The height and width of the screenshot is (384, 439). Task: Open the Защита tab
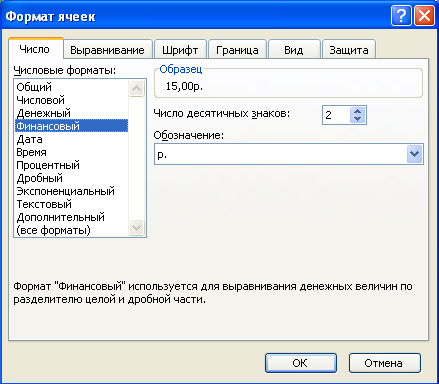pyautogui.click(x=349, y=50)
